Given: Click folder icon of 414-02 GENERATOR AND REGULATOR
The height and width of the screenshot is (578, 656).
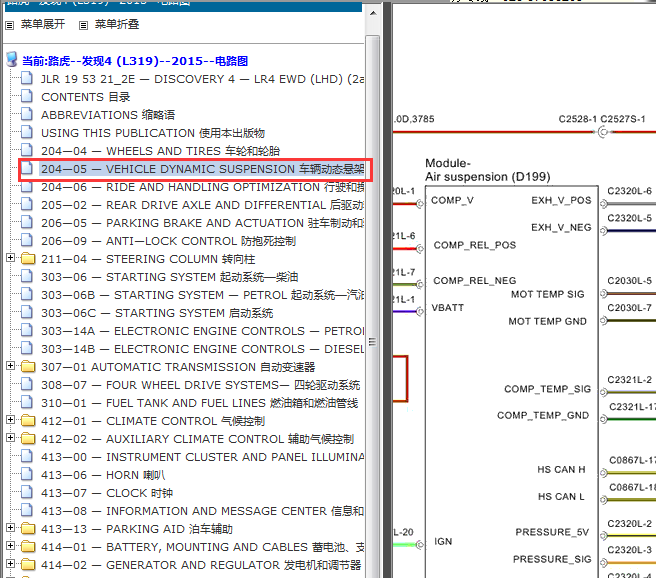Looking at the screenshot, I should [28, 564].
